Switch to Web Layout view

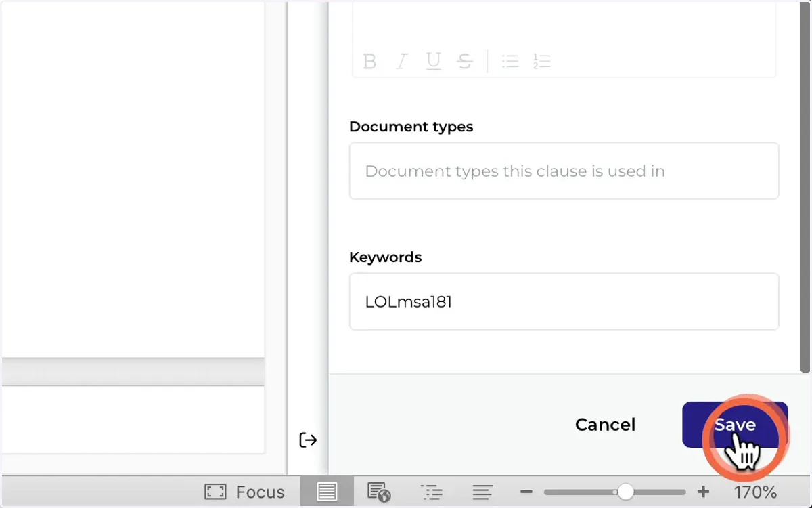click(379, 492)
